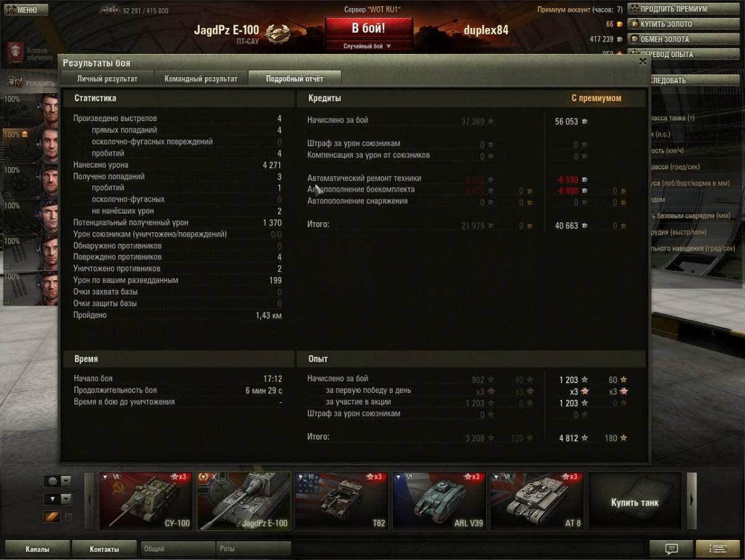Click the premium Итого credits 40 663
Viewport: 745px width, 560px height.
566,226
